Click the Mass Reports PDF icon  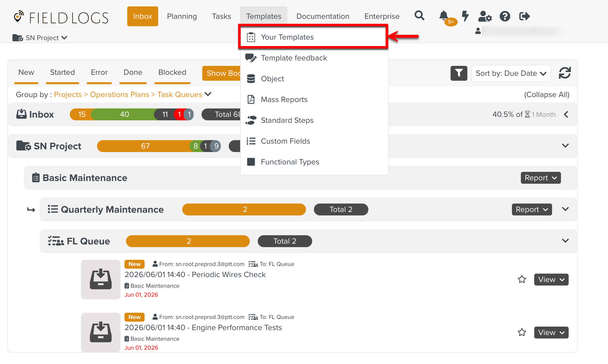[x=251, y=100]
